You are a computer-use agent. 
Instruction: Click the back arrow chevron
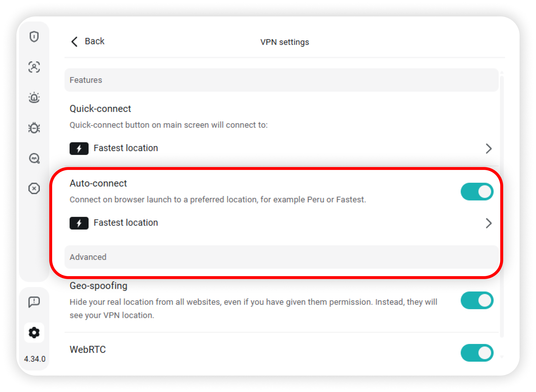[x=74, y=42]
